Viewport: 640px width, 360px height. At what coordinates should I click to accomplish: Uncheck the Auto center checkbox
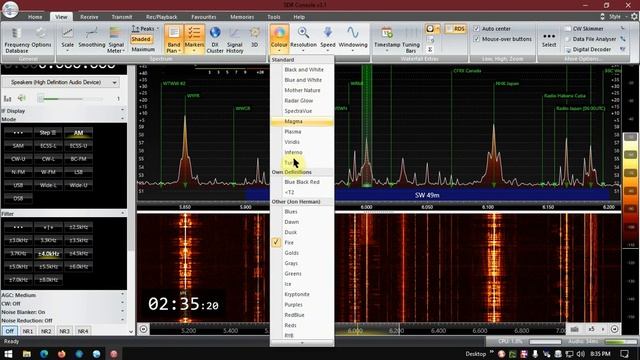[476, 29]
